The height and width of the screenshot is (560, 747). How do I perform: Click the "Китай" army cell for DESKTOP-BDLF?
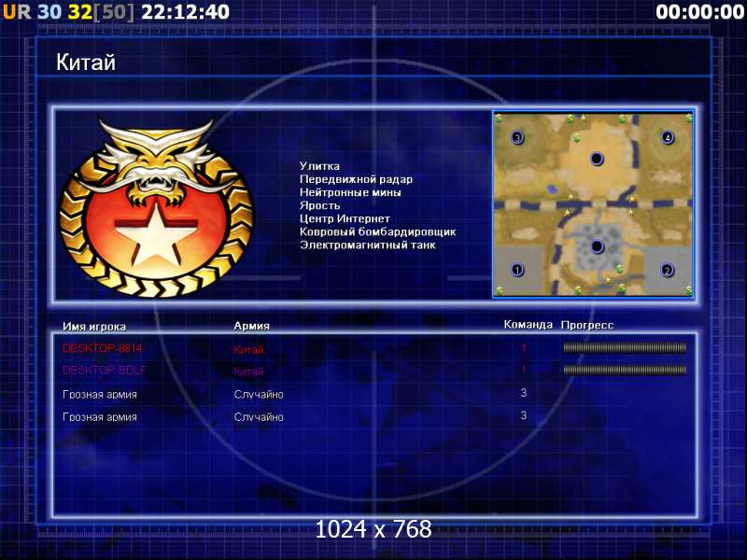pyautogui.click(x=248, y=371)
